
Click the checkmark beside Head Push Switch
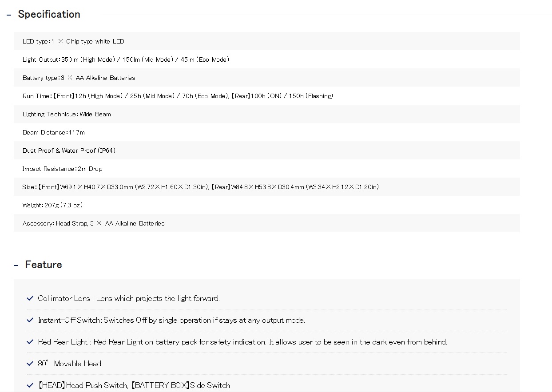30,385
